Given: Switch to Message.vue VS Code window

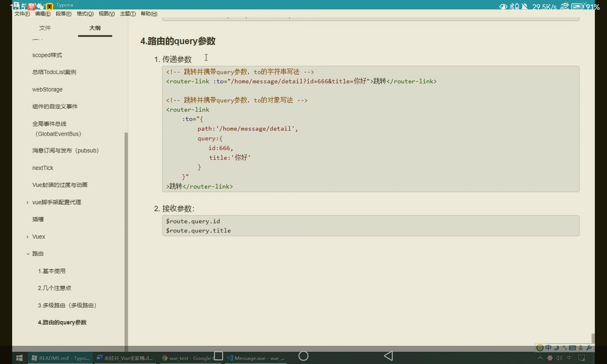Looking at the screenshot, I should [x=256, y=358].
